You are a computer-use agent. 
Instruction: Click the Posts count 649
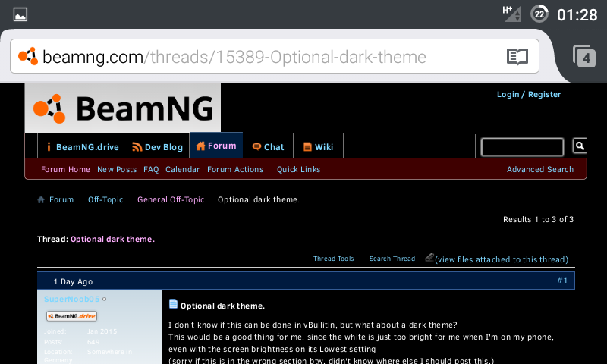[93, 342]
